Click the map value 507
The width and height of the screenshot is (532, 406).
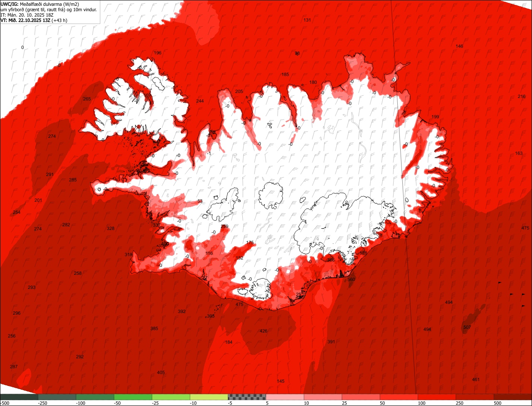467,327
